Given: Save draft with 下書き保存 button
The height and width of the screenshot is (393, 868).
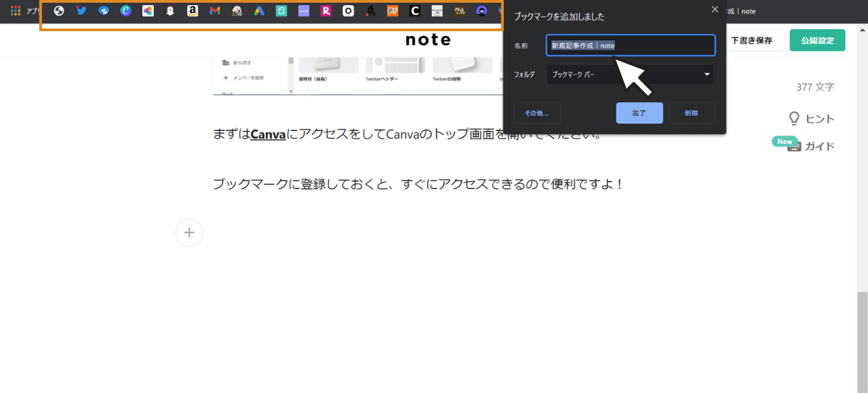Looking at the screenshot, I should coord(751,40).
